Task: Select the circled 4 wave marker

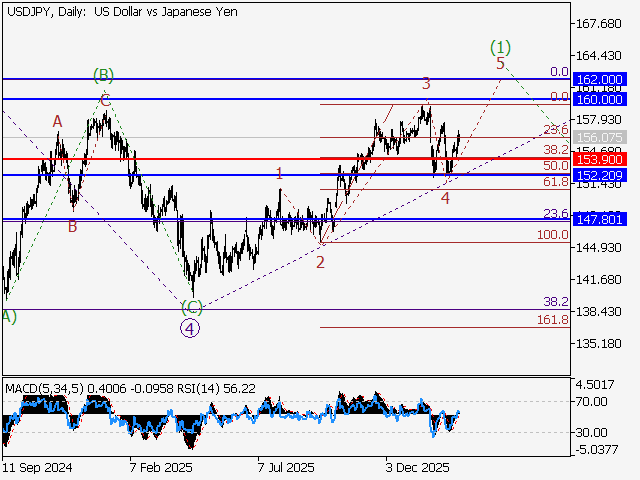Action: (x=190, y=326)
